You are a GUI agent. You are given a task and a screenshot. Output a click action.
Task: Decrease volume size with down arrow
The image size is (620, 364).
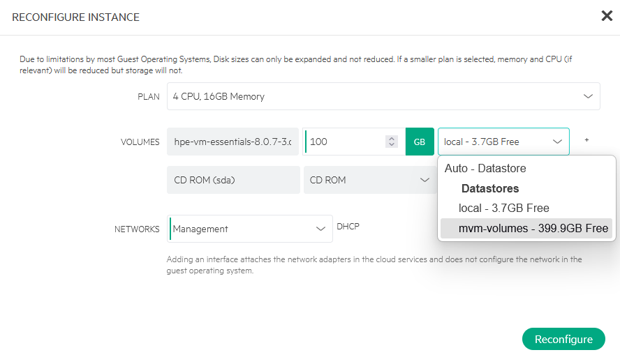pos(391,145)
